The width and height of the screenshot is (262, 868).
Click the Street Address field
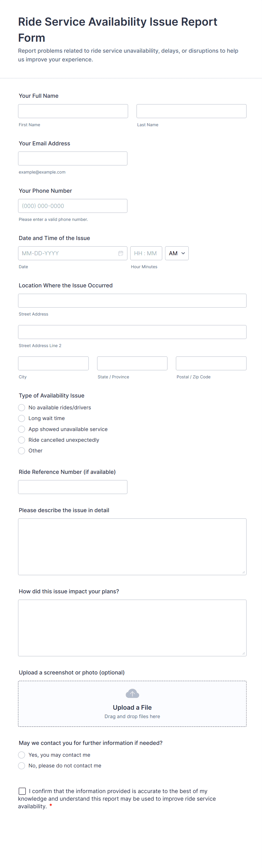tap(132, 300)
